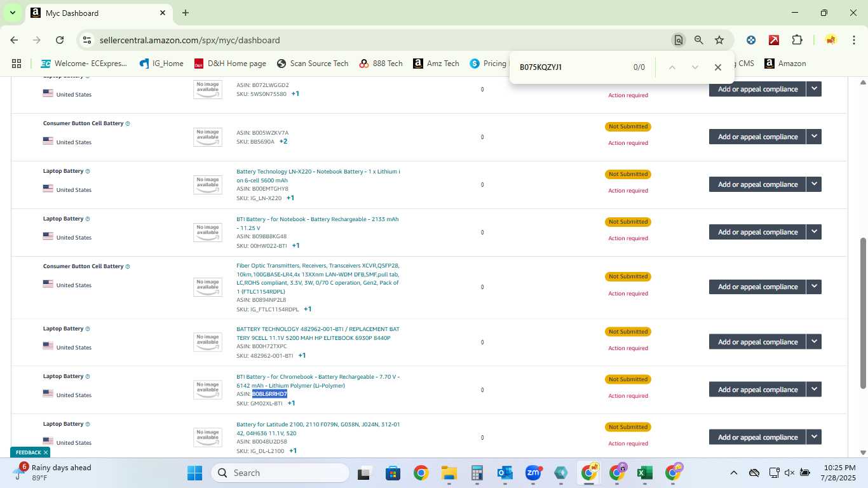Jump to previous find result
Viewport: 868px width, 488px height.
(x=672, y=67)
